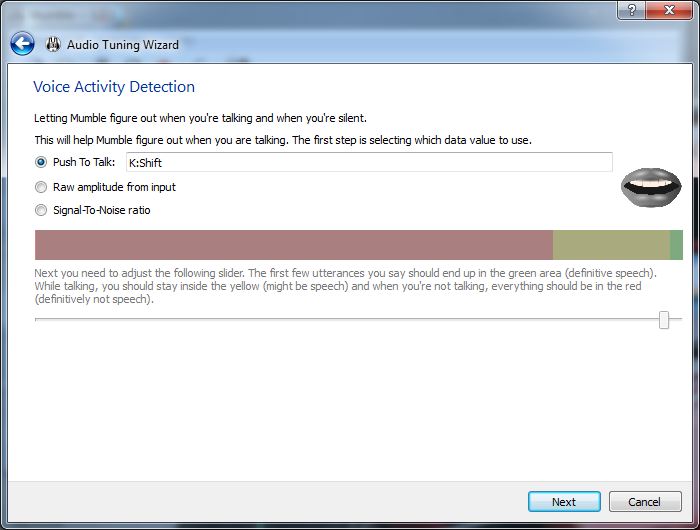Click the 'Letting Mumble figure out' description line

pyautogui.click(x=200, y=118)
